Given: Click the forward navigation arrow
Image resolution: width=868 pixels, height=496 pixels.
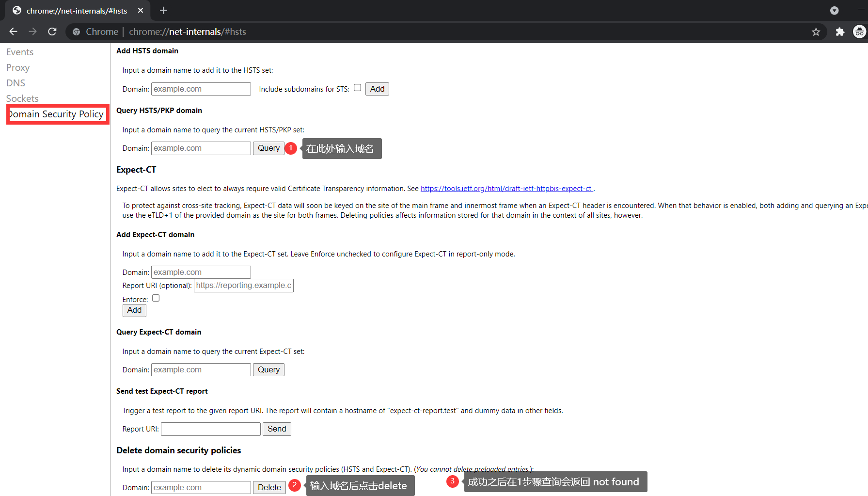Looking at the screenshot, I should coord(32,32).
